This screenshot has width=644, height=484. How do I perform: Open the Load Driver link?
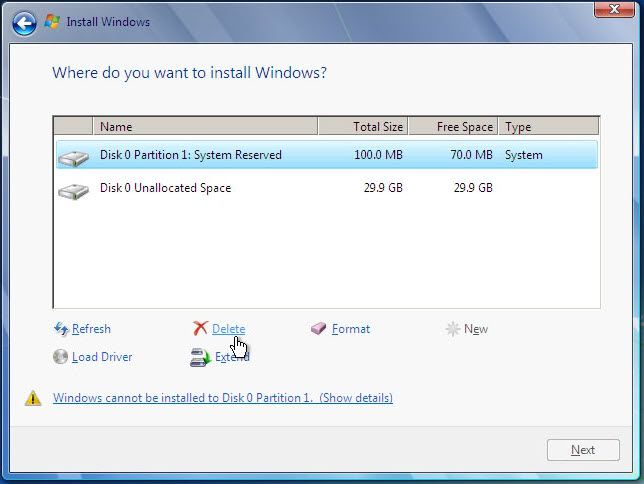click(102, 357)
